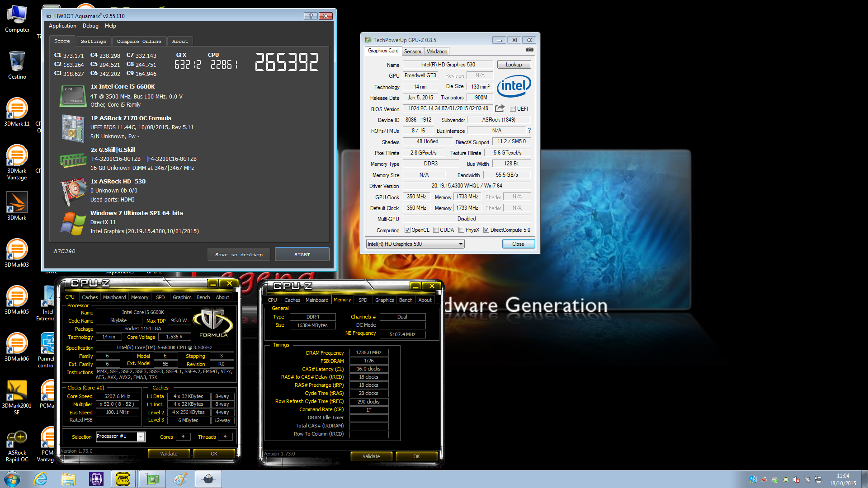Click the BIOS export share icon in GPU-Z
The image size is (868, 488).
[500, 108]
